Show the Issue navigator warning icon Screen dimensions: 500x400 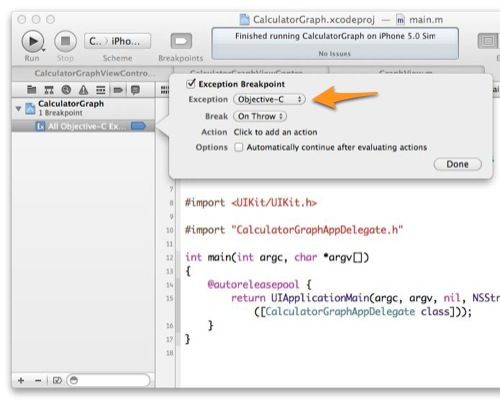tap(83, 90)
